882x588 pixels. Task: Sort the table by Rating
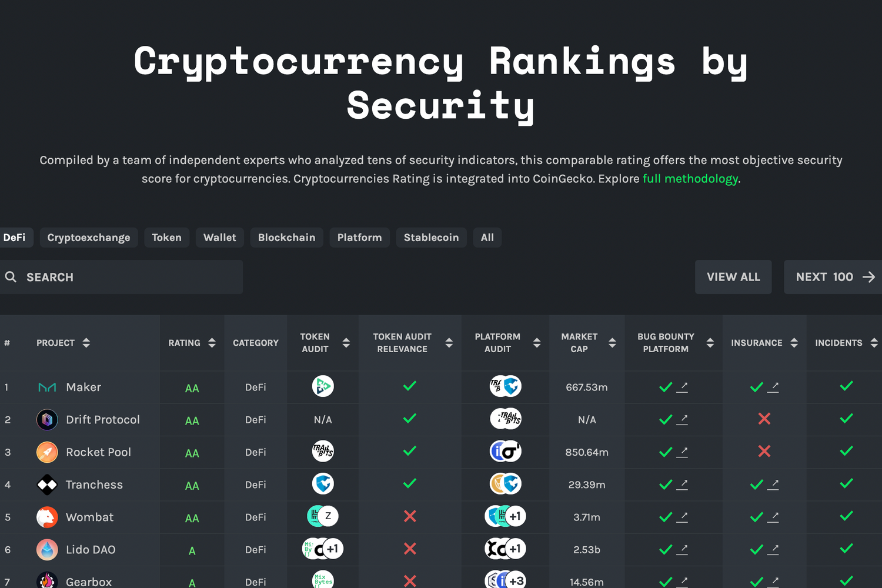(x=211, y=343)
